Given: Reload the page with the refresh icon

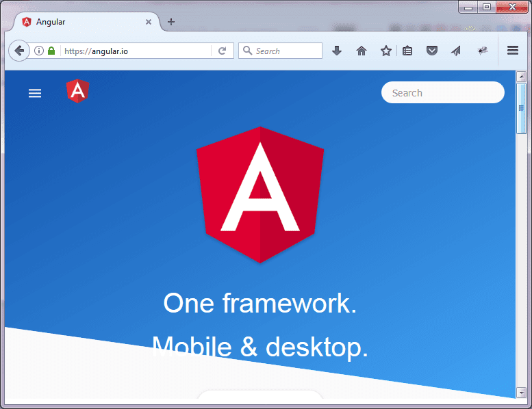Looking at the screenshot, I should [223, 51].
